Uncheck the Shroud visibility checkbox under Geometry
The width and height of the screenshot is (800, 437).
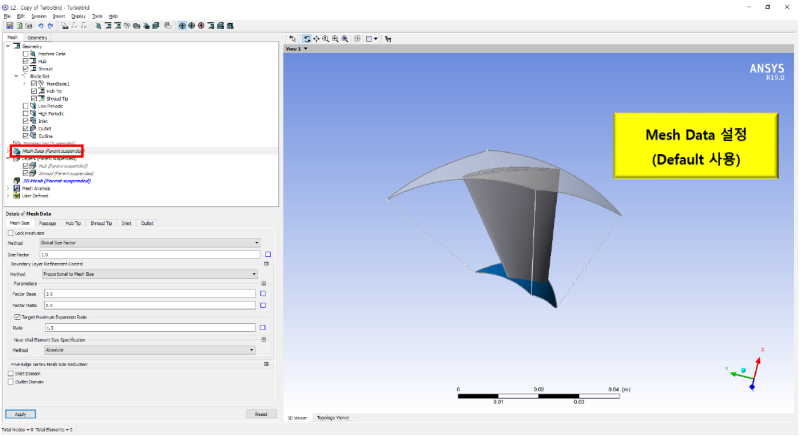(26, 68)
